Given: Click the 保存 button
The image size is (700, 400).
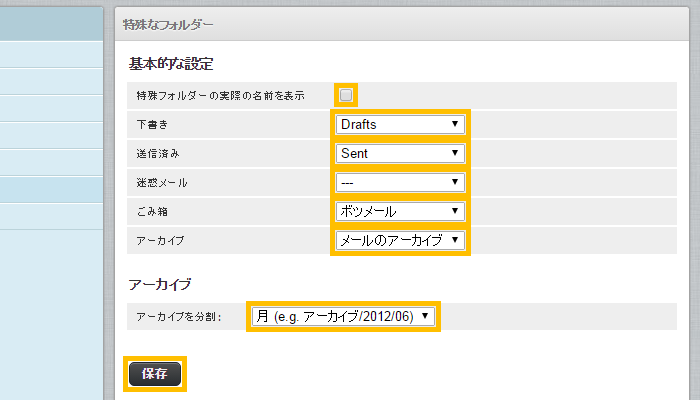Looking at the screenshot, I should coord(154,374).
